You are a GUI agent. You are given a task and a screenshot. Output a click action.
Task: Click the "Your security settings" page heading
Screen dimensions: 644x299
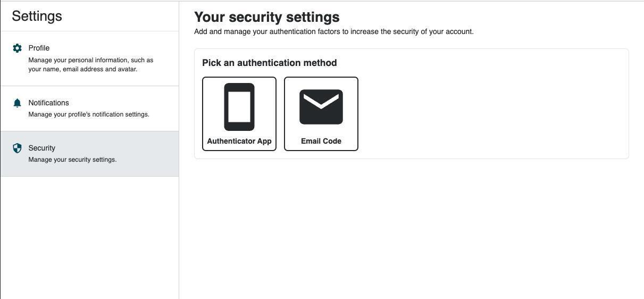click(x=266, y=17)
